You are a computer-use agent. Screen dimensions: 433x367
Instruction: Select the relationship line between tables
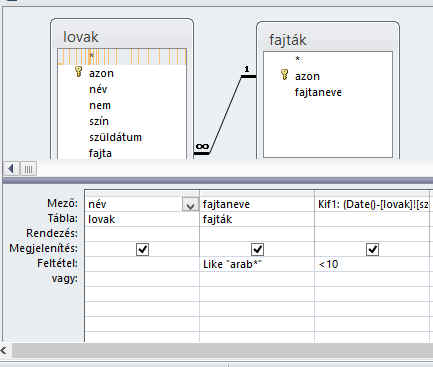(226, 115)
